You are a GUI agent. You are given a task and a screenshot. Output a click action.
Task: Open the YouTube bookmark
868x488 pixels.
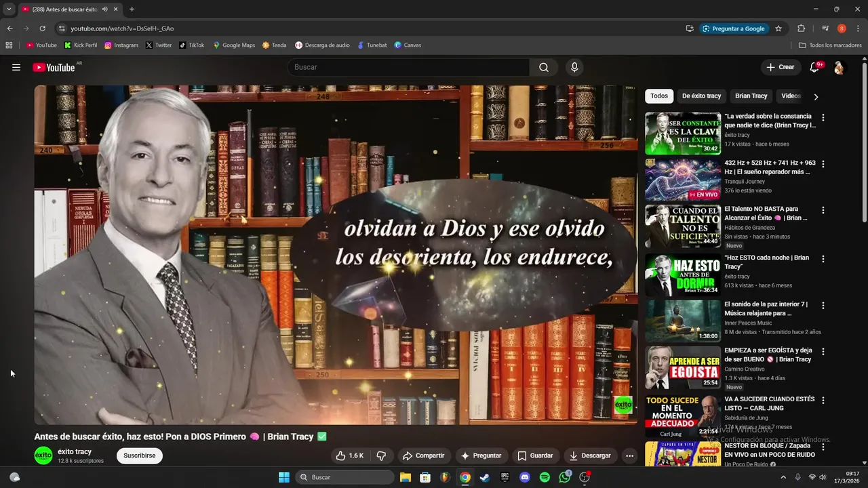pos(41,45)
